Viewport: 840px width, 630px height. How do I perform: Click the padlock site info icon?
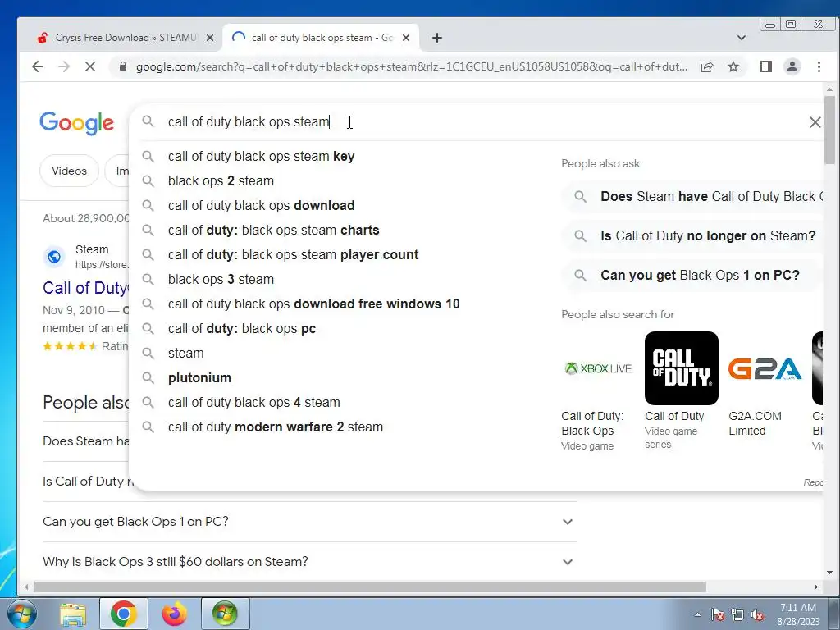click(123, 66)
